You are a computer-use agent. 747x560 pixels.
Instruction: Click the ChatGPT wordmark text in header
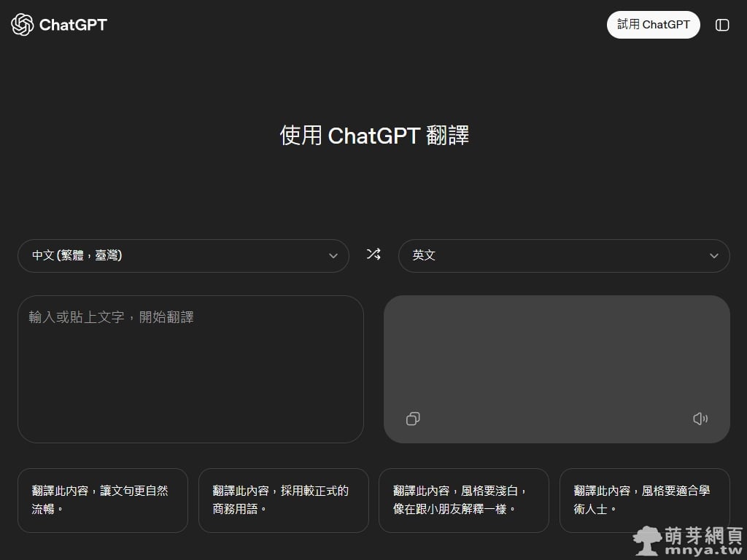tap(73, 25)
